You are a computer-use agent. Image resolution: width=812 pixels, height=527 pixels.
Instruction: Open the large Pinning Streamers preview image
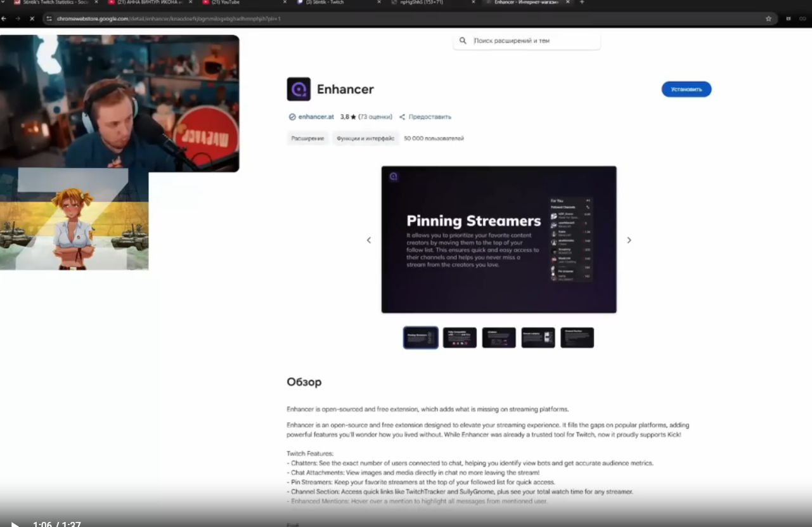tap(499, 240)
